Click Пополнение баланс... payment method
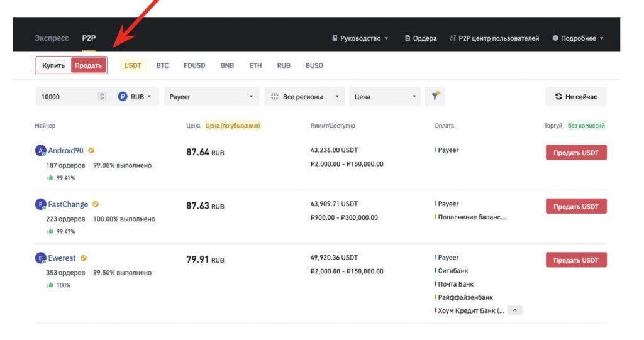 (472, 217)
